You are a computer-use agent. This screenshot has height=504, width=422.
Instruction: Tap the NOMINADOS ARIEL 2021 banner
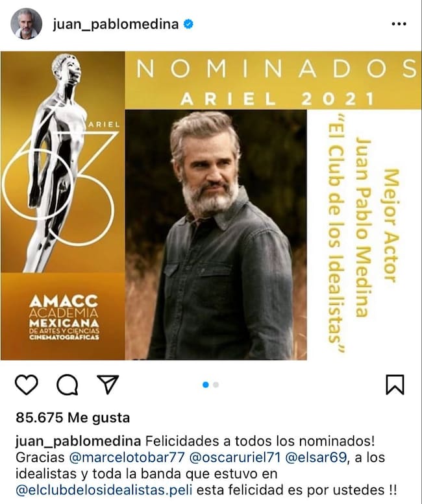273,80
